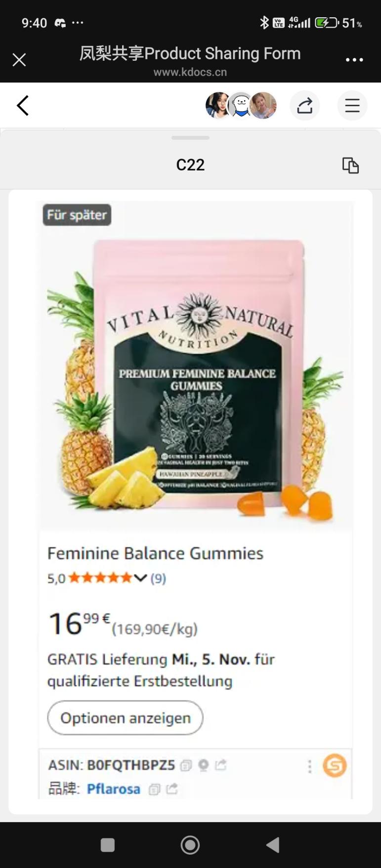The width and height of the screenshot is (381, 868).
Task: Open the vertical dots menu near ASIN
Action: click(x=310, y=766)
